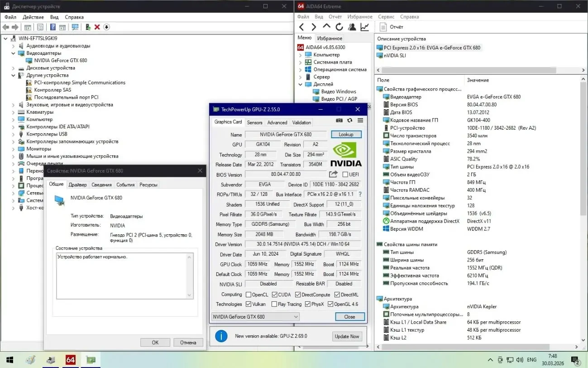Click the red X uninstall device icon
Image resolution: width=588 pixels, height=368 pixels.
[97, 27]
